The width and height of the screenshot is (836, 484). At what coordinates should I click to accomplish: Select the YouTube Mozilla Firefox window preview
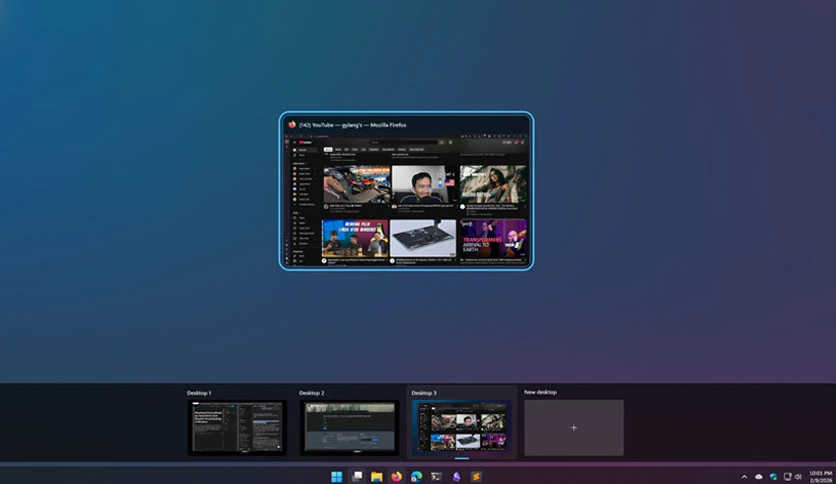(406, 191)
